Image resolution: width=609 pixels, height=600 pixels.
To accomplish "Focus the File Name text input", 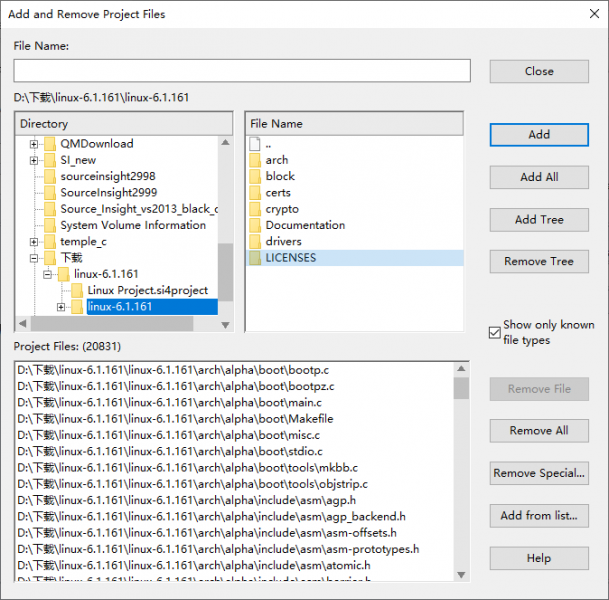I will point(242,71).
